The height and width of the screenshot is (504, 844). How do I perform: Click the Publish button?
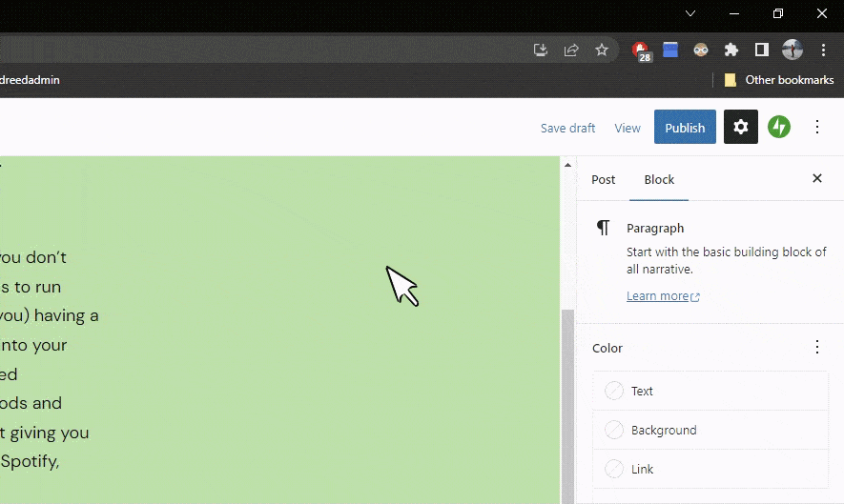click(684, 128)
